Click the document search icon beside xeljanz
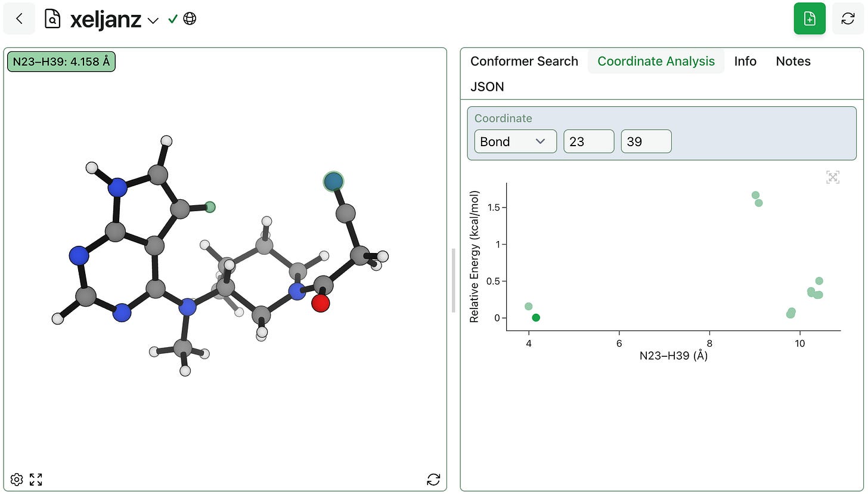 tap(52, 20)
